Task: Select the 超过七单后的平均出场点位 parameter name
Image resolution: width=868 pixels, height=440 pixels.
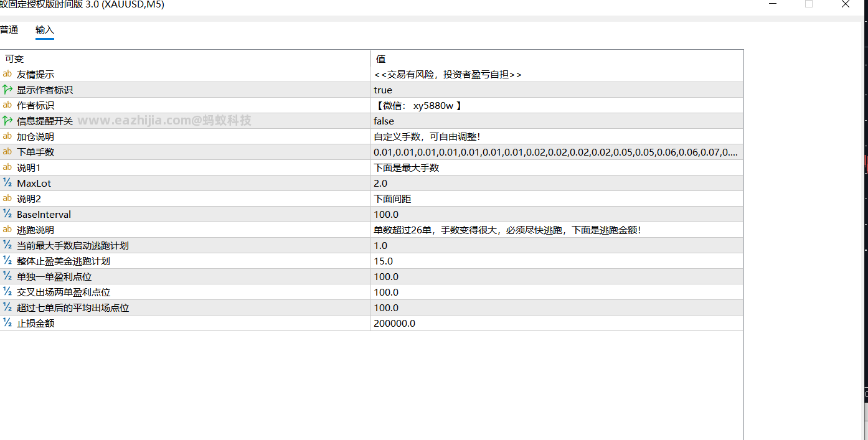Action: [73, 307]
